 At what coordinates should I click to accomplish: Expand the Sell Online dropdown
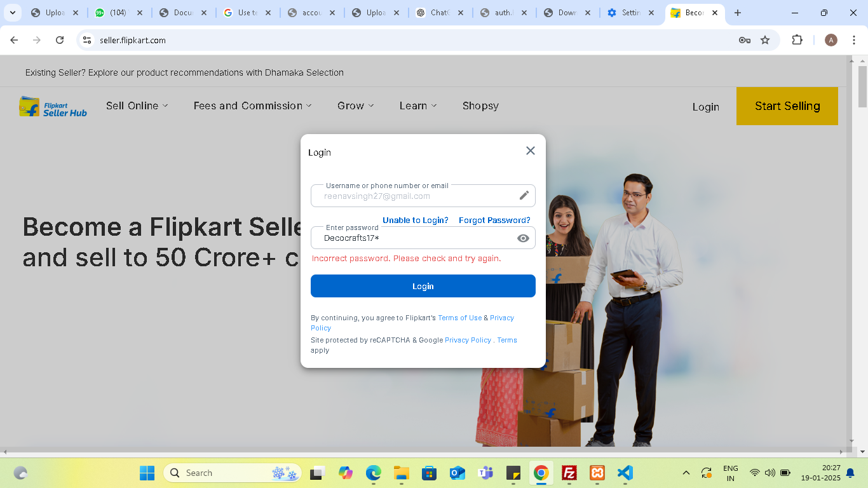[x=137, y=105]
